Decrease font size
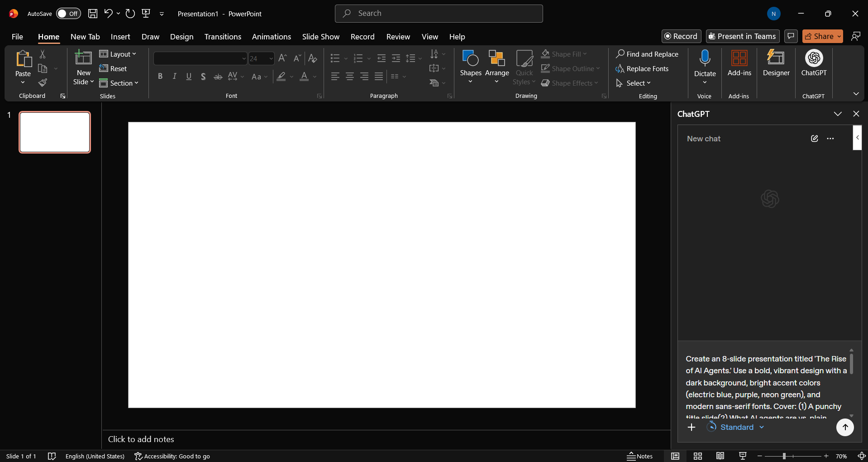Viewport: 868px width, 462px height. pyautogui.click(x=297, y=58)
